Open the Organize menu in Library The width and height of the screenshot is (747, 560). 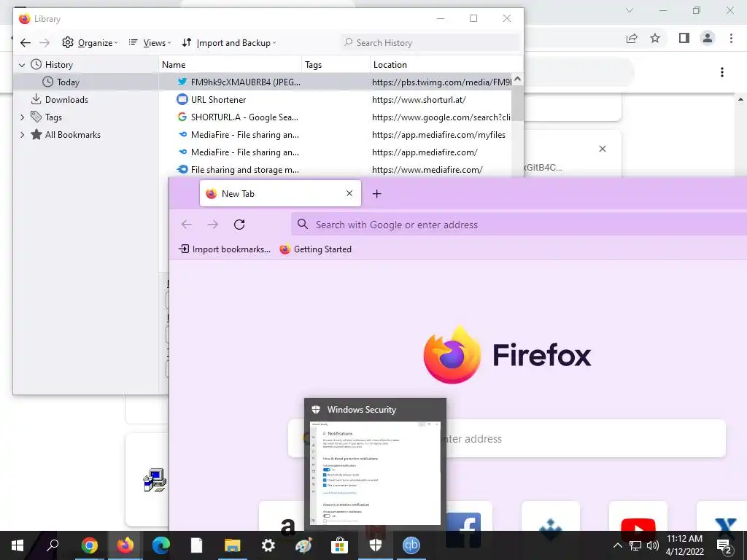pyautogui.click(x=90, y=43)
